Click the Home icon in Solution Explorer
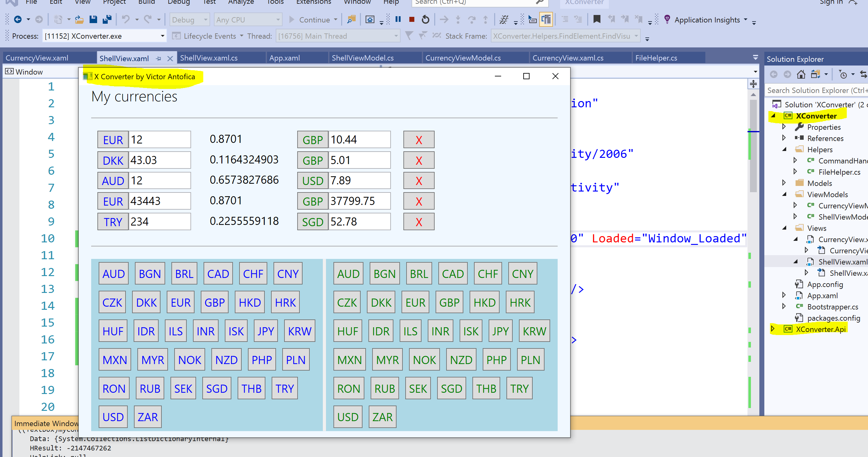 [x=801, y=74]
